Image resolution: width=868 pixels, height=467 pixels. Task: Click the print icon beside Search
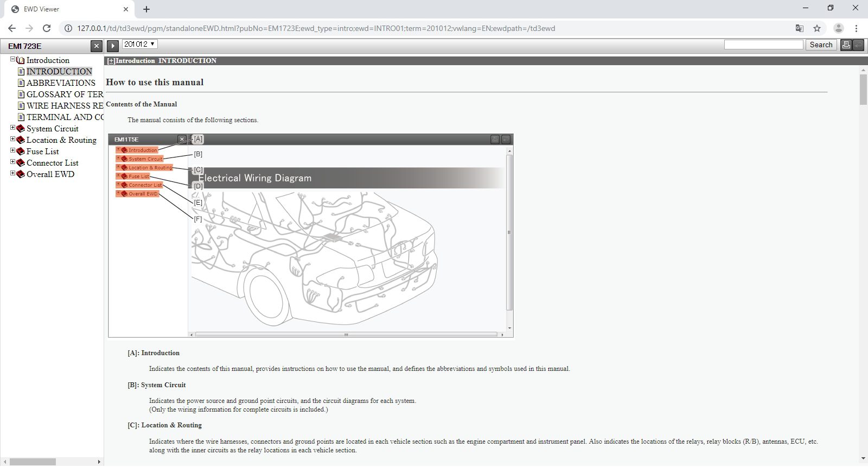point(846,45)
